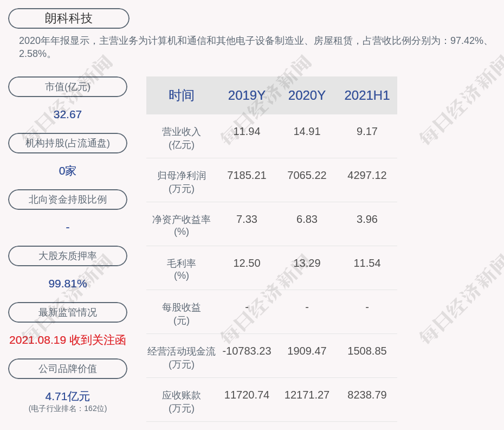Click the 应收账款(万元) row label
504x430 pixels.
coord(182,402)
